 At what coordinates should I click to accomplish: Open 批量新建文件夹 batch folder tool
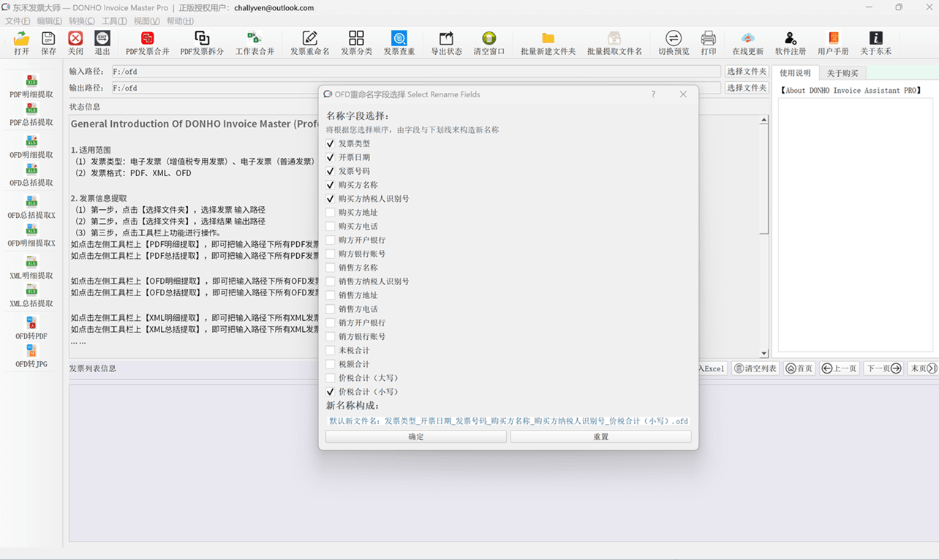click(x=548, y=42)
